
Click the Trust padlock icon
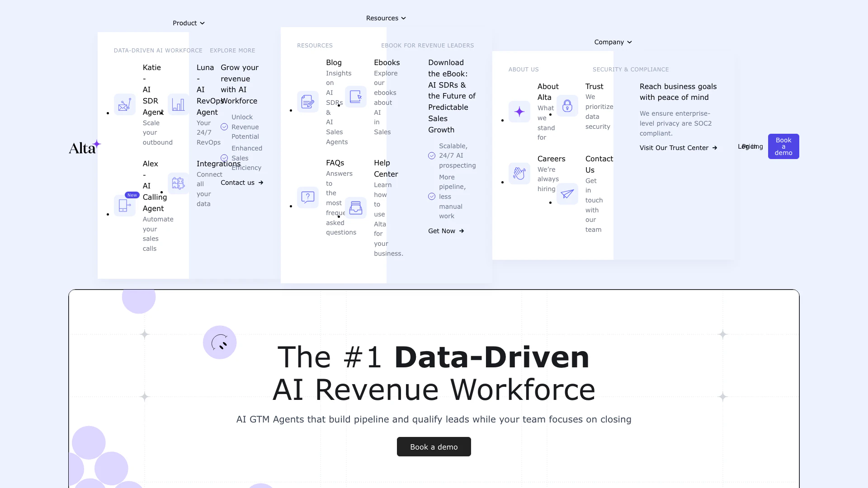click(x=567, y=106)
